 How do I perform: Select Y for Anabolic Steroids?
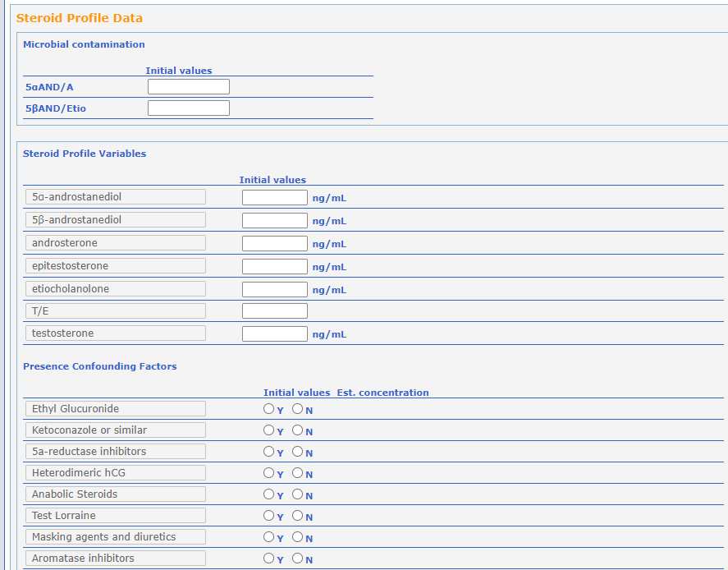(268, 494)
